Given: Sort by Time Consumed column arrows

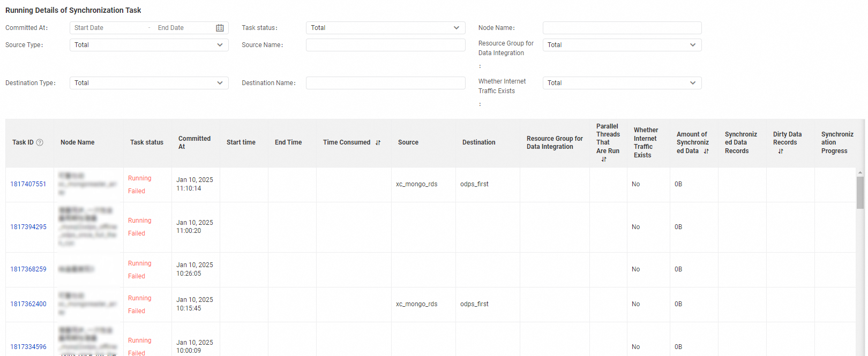Looking at the screenshot, I should point(378,143).
